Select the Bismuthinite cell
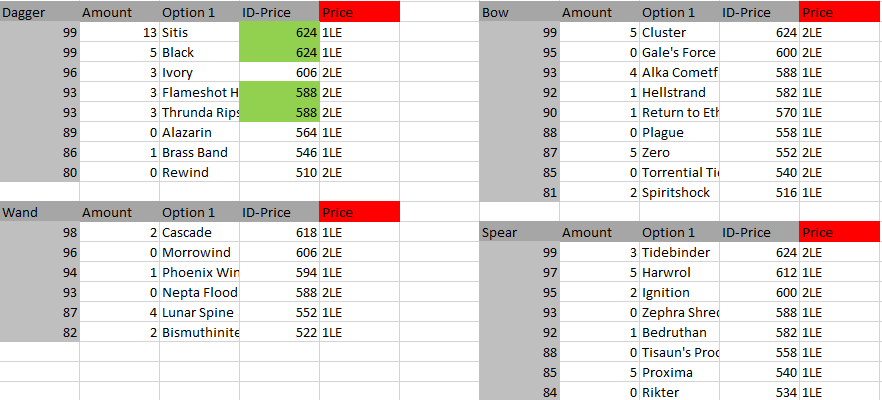Viewport: 882px width, 400px height. (199, 332)
